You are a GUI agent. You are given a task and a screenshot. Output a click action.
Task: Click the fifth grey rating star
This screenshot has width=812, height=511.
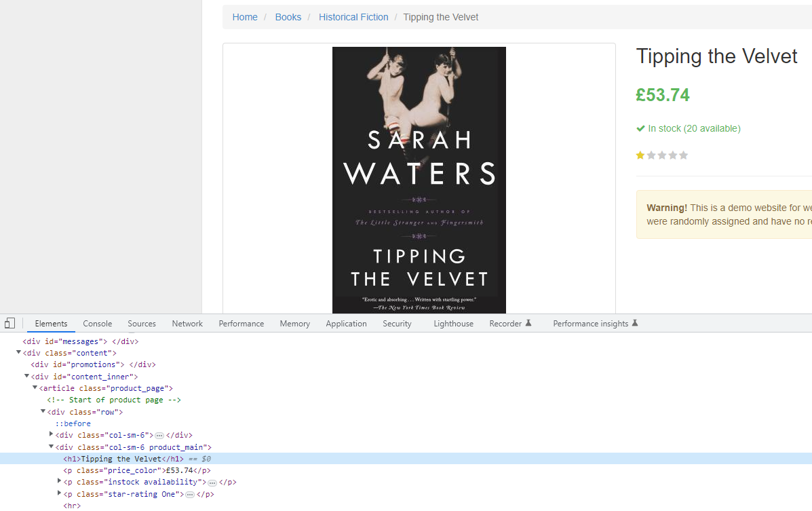click(x=684, y=155)
